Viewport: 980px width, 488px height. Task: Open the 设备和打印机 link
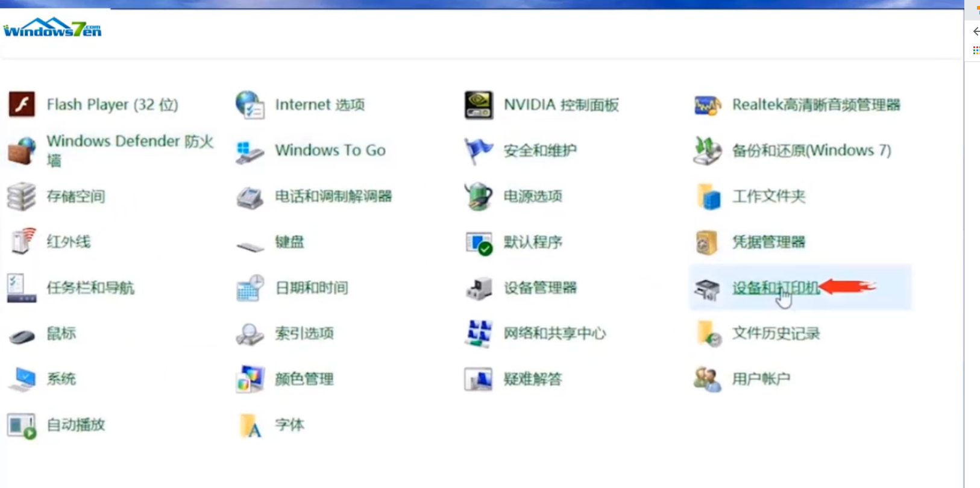tap(775, 288)
